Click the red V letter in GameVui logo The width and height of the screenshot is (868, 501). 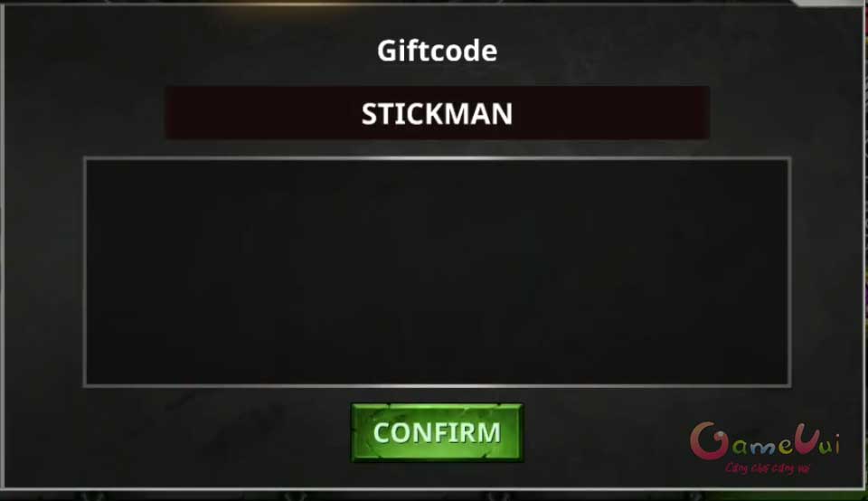[807, 440]
